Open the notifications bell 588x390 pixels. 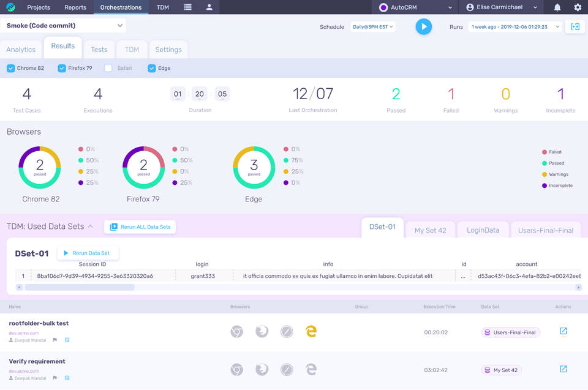tap(556, 7)
